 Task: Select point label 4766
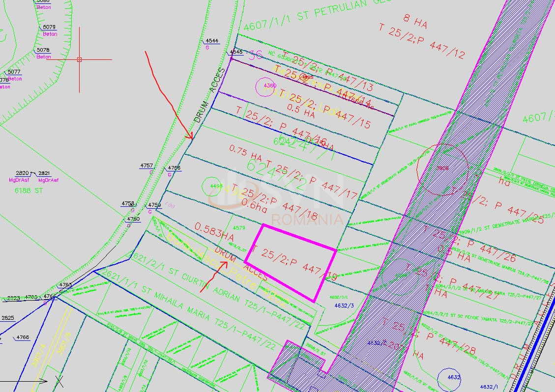(x=23, y=337)
